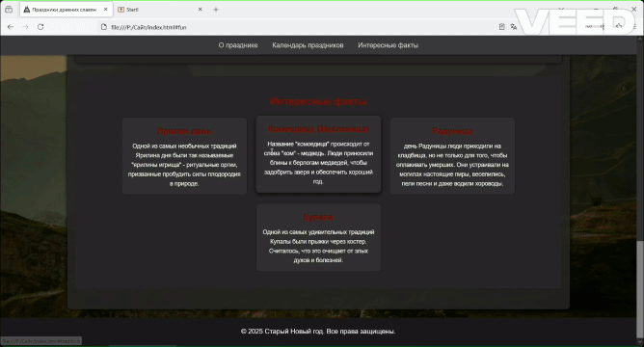Open Firefox application hamburger menu
Image resolution: width=644 pixels, height=347 pixels.
tap(634, 27)
